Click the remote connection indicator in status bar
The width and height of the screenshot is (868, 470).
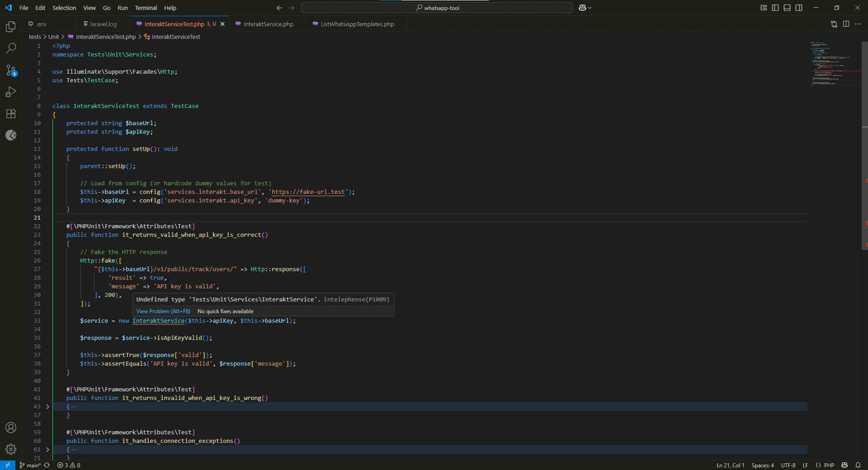click(7, 465)
